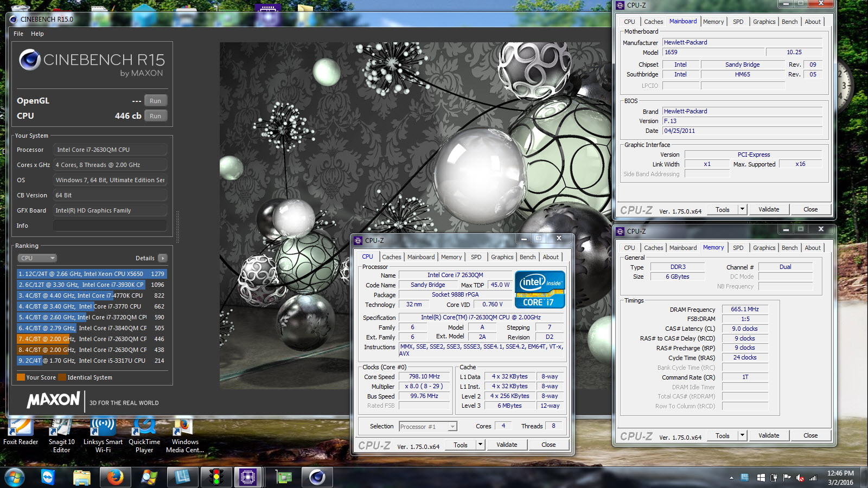Switch to Cinebench sphere taskbar icon

point(317,477)
